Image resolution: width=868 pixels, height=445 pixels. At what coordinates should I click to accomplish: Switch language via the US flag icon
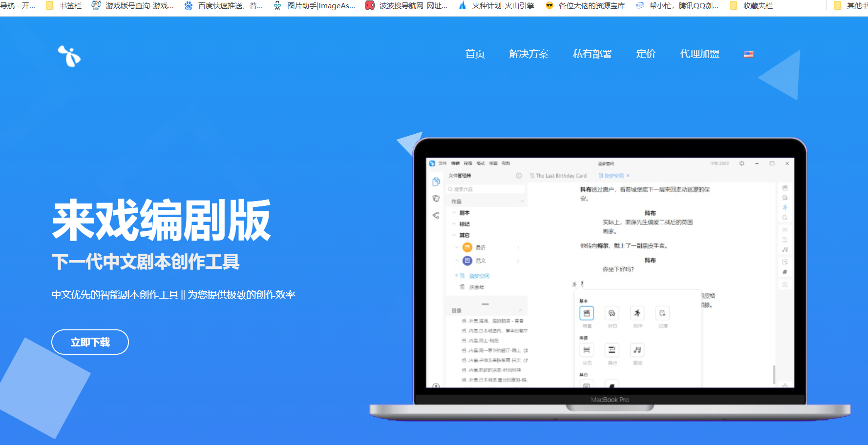748,54
